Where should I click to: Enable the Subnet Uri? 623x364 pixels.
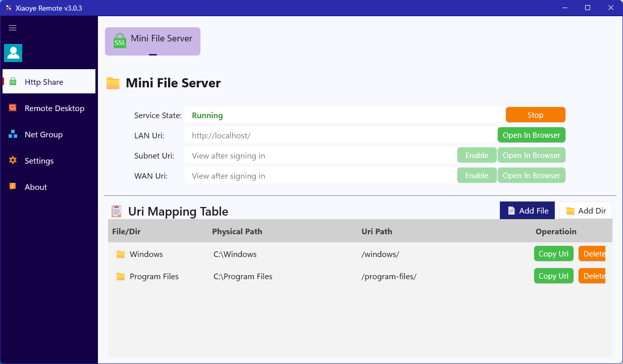(x=477, y=155)
